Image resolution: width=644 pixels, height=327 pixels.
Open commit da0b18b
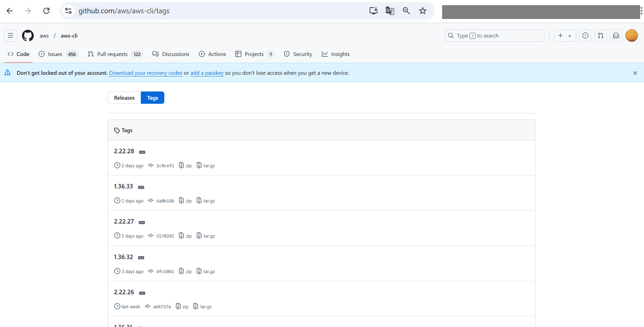pos(161,201)
